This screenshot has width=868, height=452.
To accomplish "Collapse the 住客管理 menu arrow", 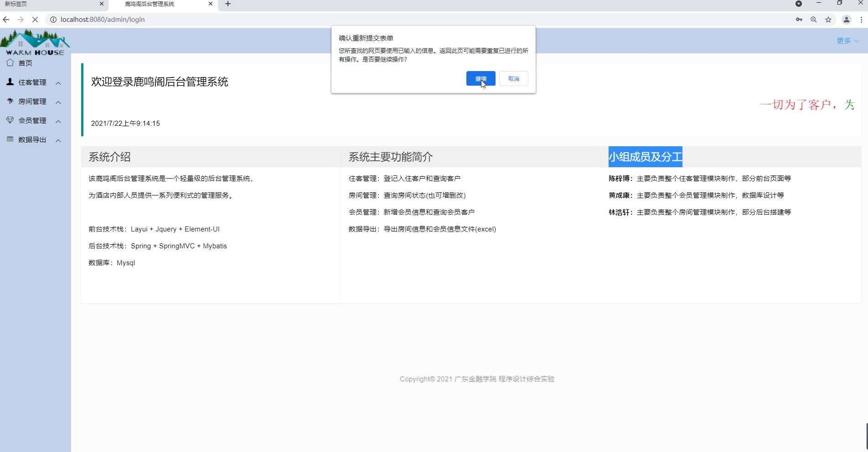I will tap(58, 83).
